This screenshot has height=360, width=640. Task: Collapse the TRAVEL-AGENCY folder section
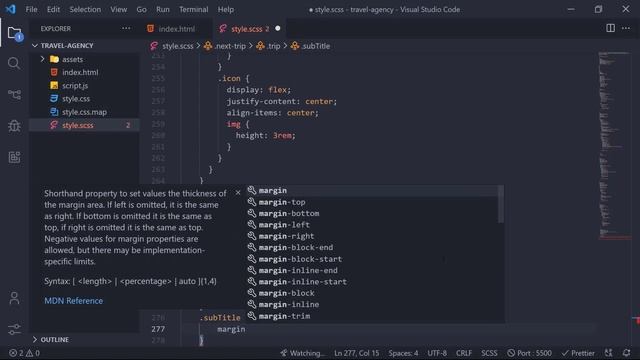tap(84, 45)
